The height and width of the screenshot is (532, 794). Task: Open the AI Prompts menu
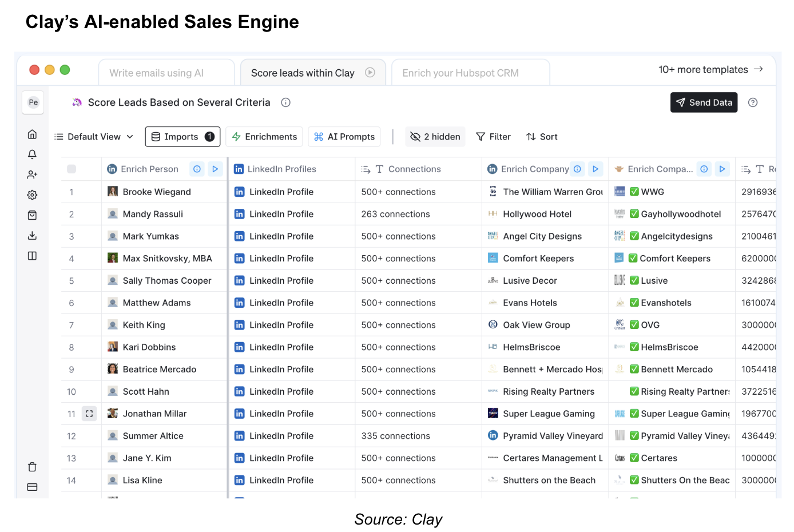(344, 137)
